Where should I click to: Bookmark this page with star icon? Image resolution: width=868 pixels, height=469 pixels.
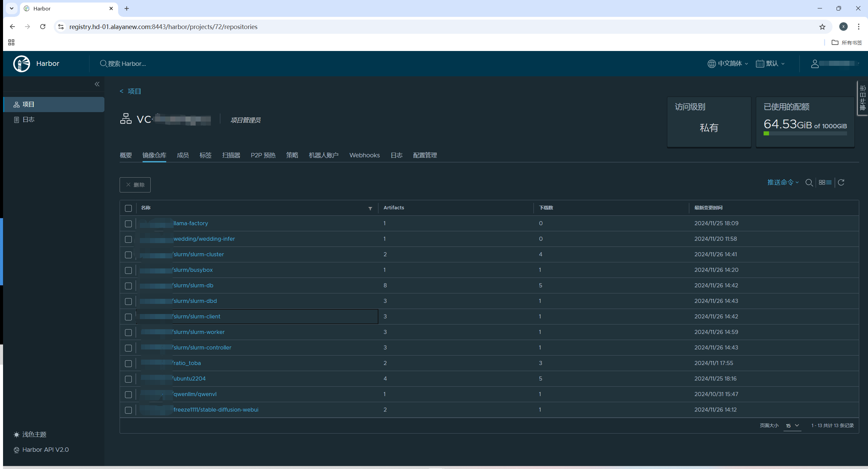pos(822,27)
